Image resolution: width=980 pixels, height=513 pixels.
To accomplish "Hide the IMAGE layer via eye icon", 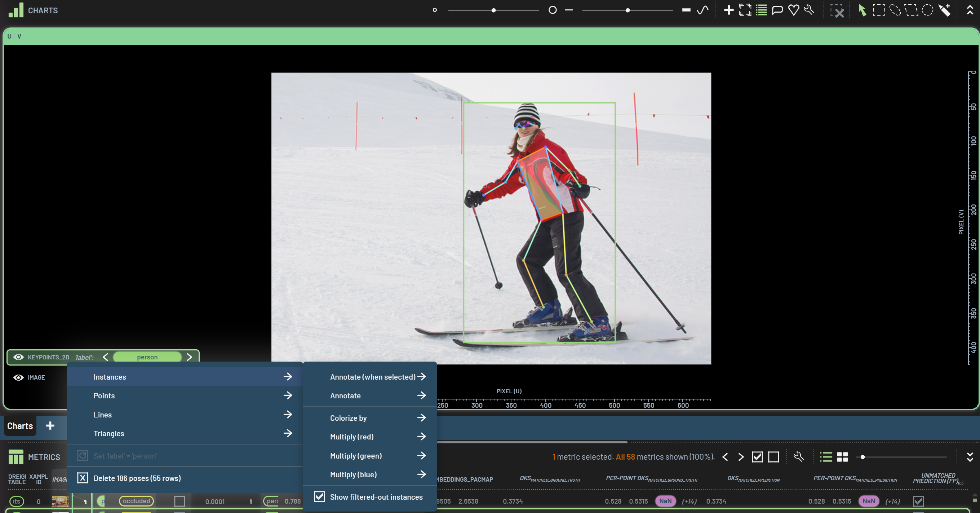I will [18, 377].
